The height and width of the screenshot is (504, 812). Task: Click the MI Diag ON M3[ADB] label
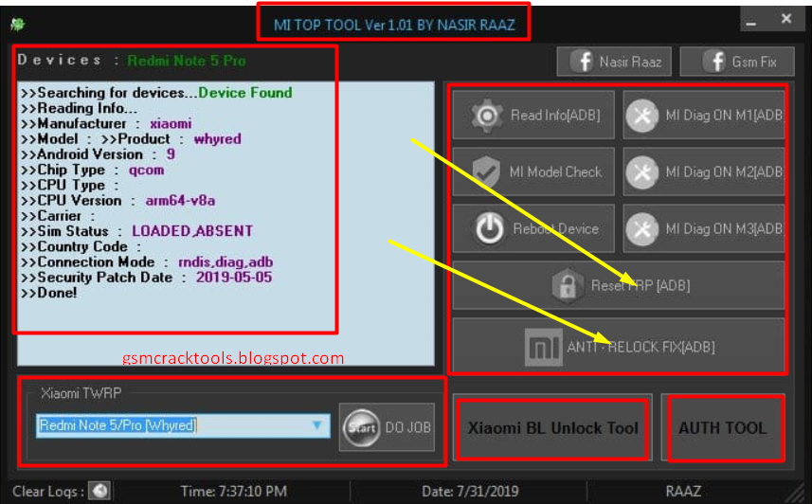coord(725,228)
